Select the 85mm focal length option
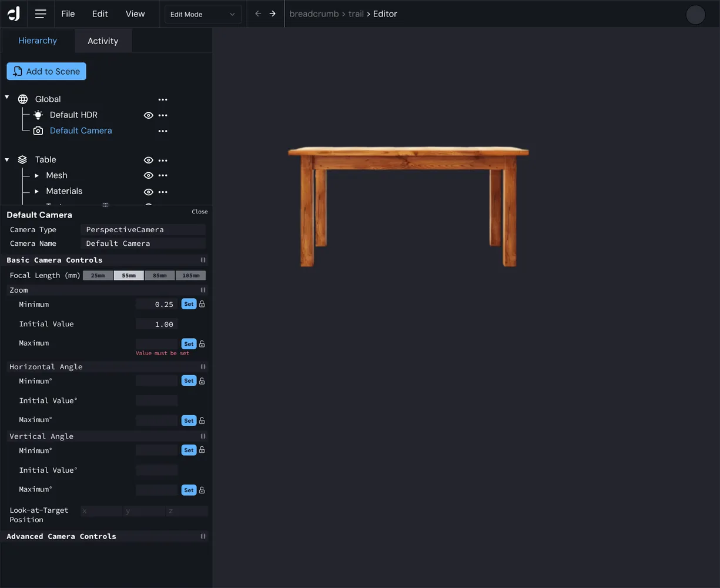The image size is (720, 588). click(x=160, y=275)
